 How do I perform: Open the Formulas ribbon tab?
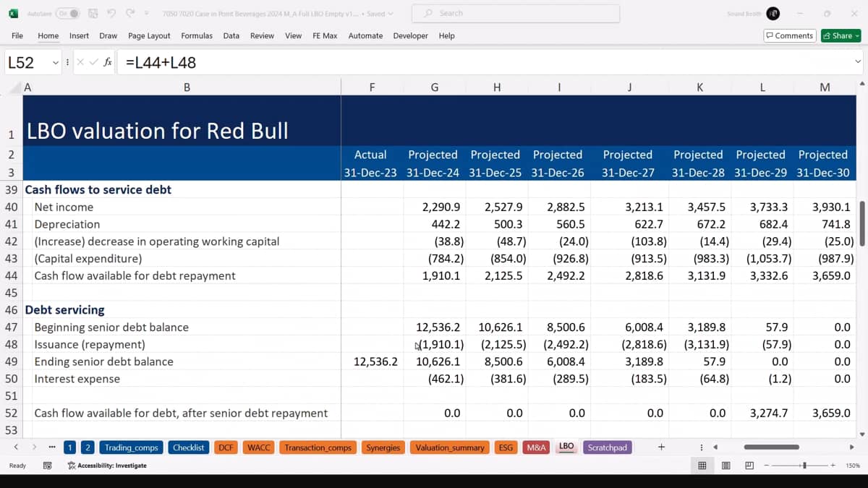coord(197,35)
